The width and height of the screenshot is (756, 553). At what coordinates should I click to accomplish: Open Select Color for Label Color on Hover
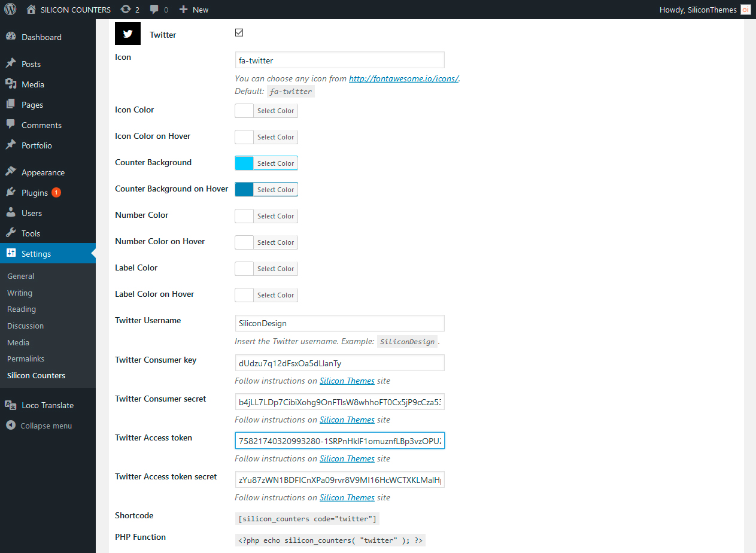pyautogui.click(x=275, y=295)
